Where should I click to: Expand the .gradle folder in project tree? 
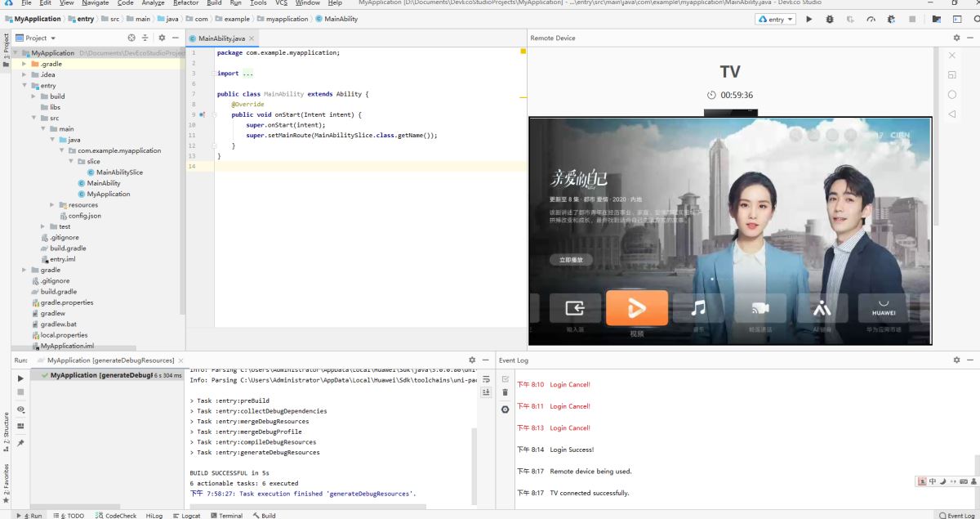pyautogui.click(x=24, y=64)
